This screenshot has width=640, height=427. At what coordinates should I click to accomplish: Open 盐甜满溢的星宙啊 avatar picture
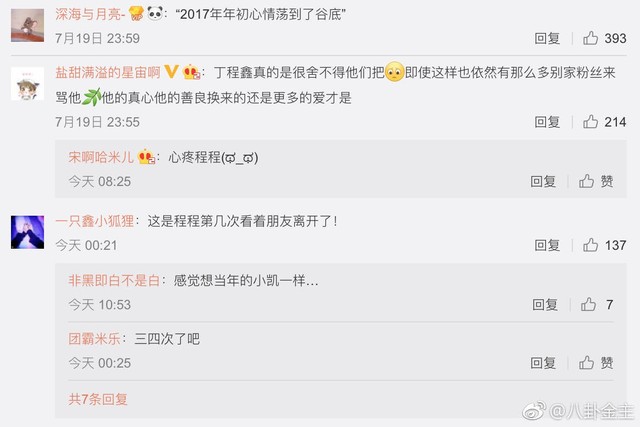pos(27,84)
